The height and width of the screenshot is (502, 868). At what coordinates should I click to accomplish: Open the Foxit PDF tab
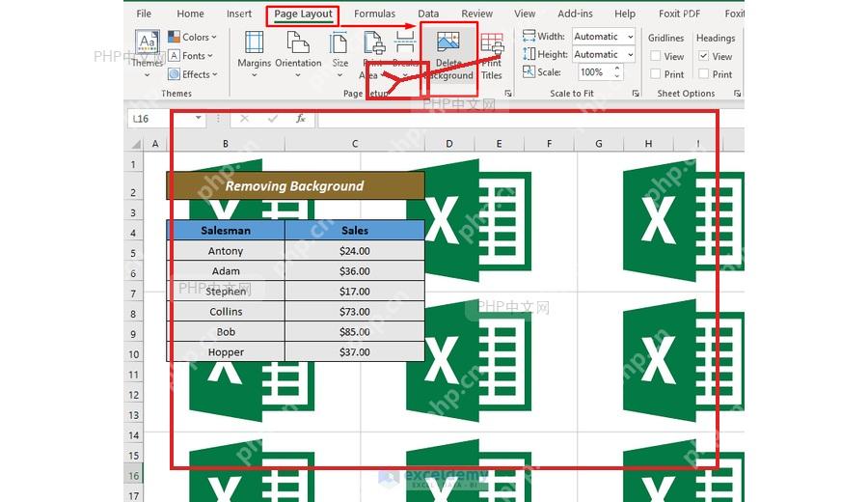click(679, 14)
